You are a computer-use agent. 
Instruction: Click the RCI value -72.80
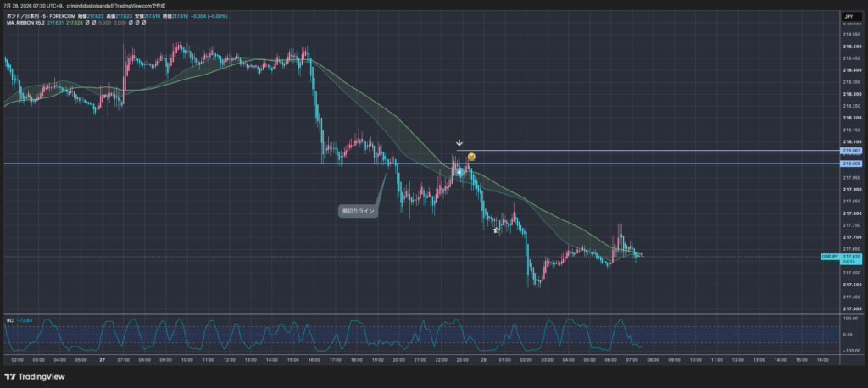click(x=25, y=320)
